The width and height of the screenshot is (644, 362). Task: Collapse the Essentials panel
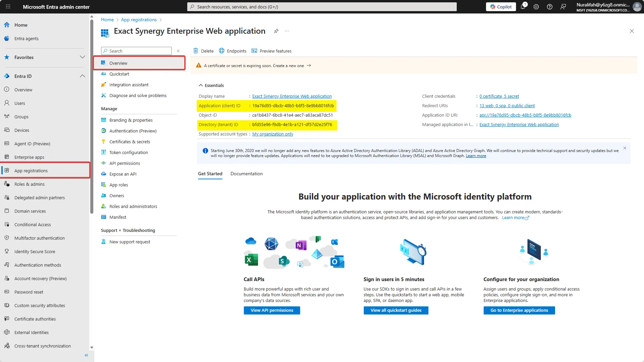pyautogui.click(x=201, y=85)
